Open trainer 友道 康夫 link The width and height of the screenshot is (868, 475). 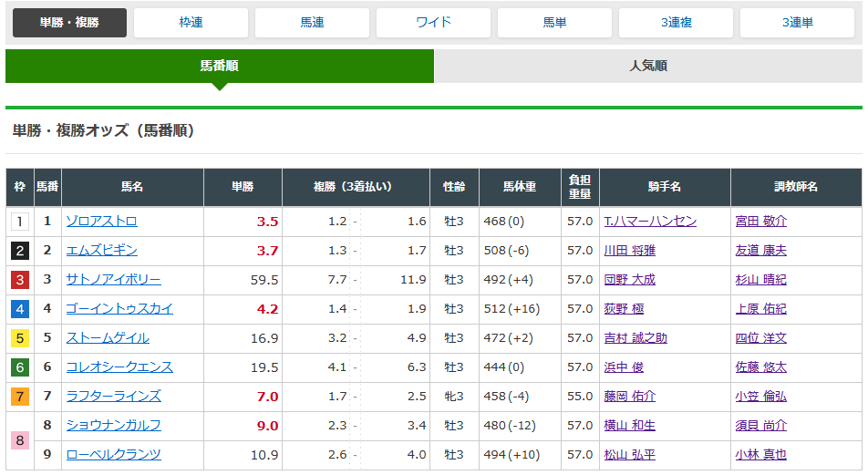pyautogui.click(x=761, y=251)
